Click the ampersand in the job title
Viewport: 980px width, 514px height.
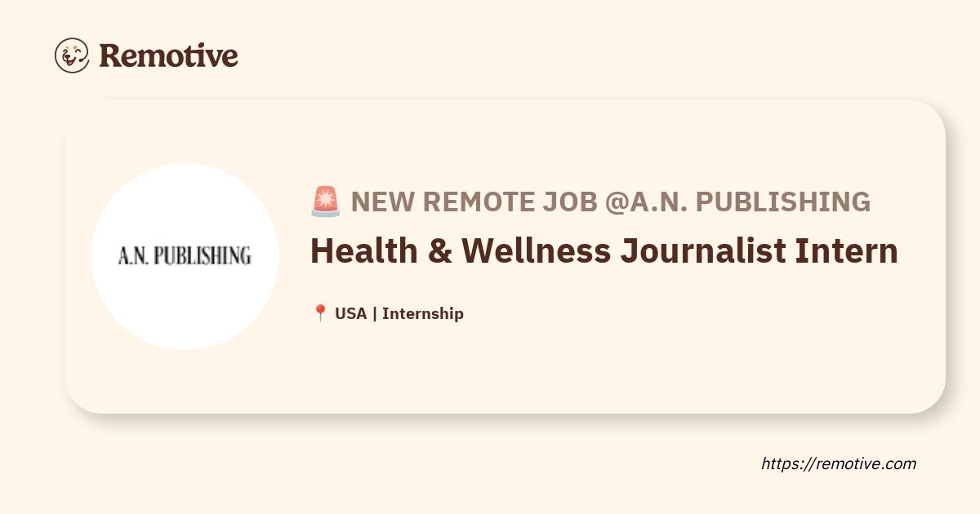[440, 251]
